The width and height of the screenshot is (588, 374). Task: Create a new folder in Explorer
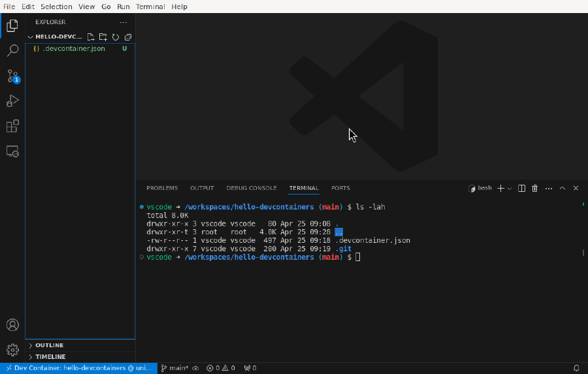(x=103, y=37)
